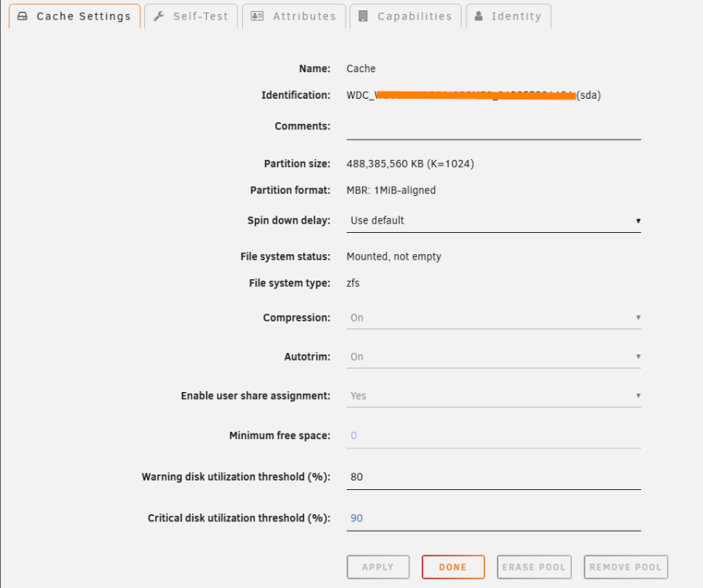The height and width of the screenshot is (588, 703).
Task: Expand Enable user share assignment dropdown
Action: 494,396
